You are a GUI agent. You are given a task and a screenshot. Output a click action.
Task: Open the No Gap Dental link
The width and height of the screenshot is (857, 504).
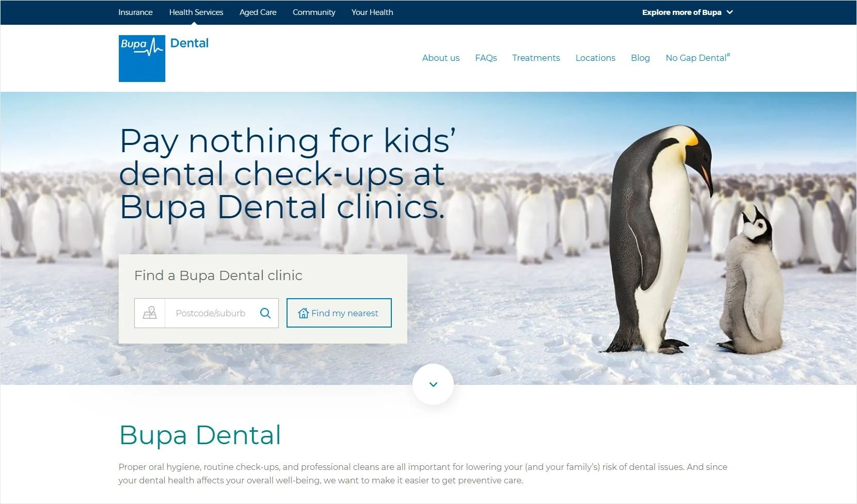(x=697, y=57)
